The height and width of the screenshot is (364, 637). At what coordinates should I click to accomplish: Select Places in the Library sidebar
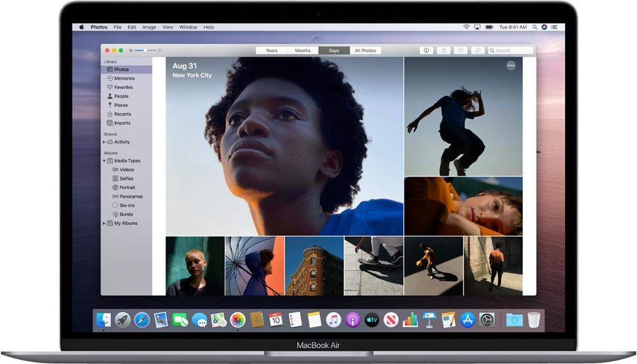point(121,105)
